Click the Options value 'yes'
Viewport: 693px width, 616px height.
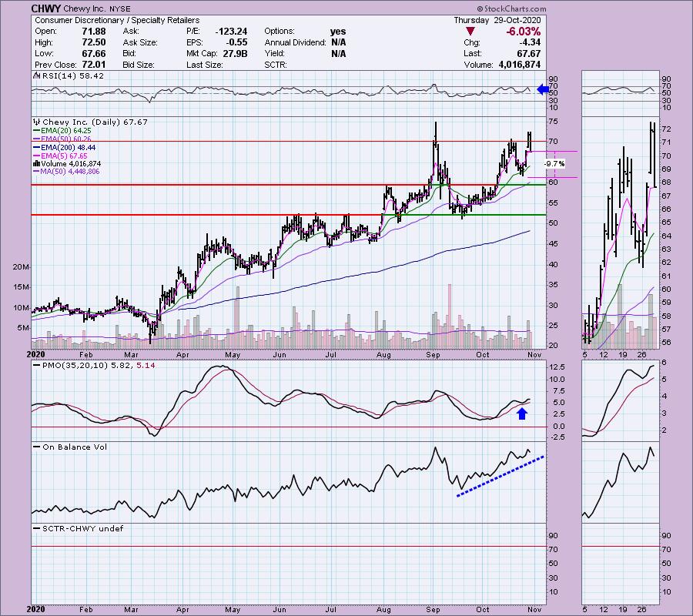[338, 32]
